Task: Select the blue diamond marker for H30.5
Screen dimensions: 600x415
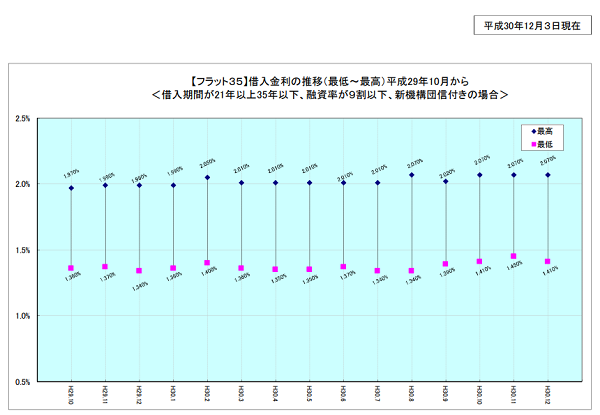Action: pos(310,183)
